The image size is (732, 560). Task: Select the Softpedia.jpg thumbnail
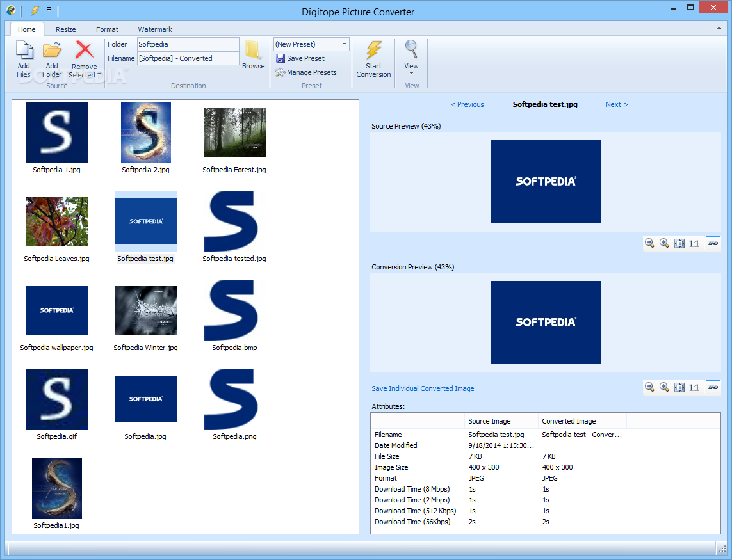[145, 399]
